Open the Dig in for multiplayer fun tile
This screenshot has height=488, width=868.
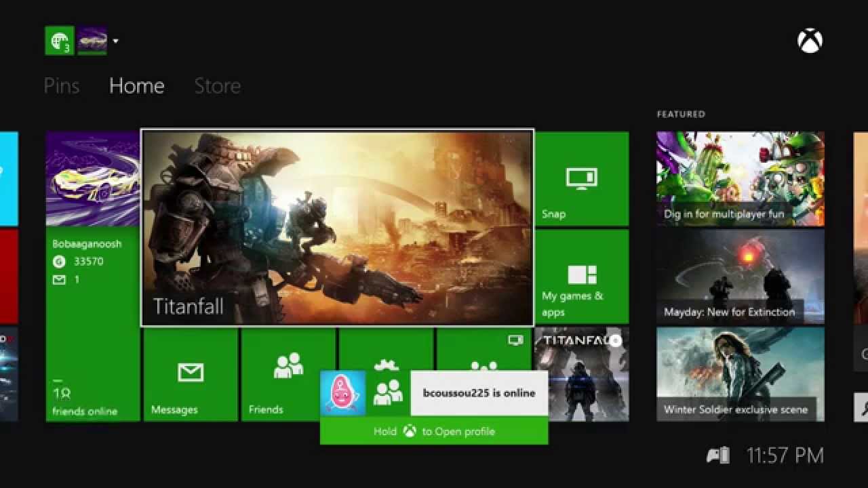[741, 179]
